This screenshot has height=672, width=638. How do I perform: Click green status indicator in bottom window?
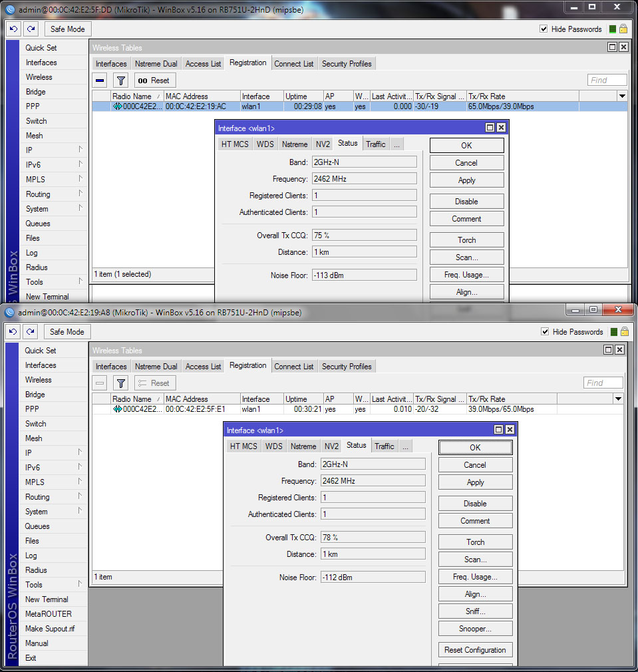pos(614,332)
